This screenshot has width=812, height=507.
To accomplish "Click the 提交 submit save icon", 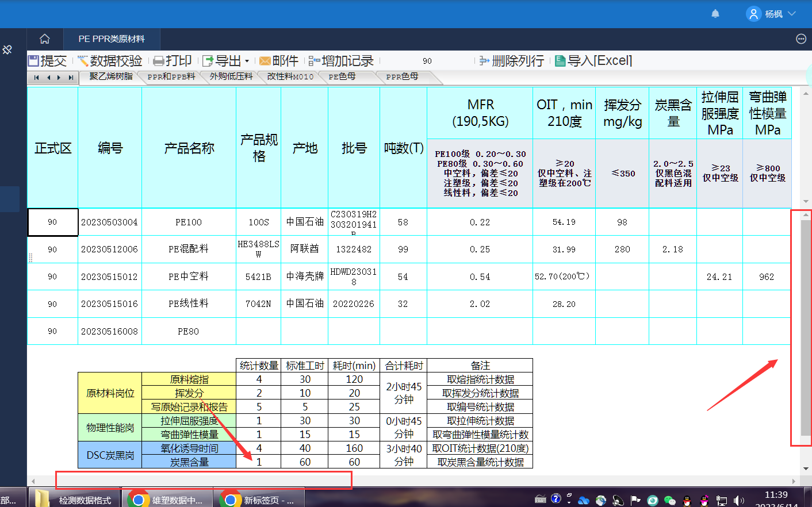I will click(x=33, y=61).
